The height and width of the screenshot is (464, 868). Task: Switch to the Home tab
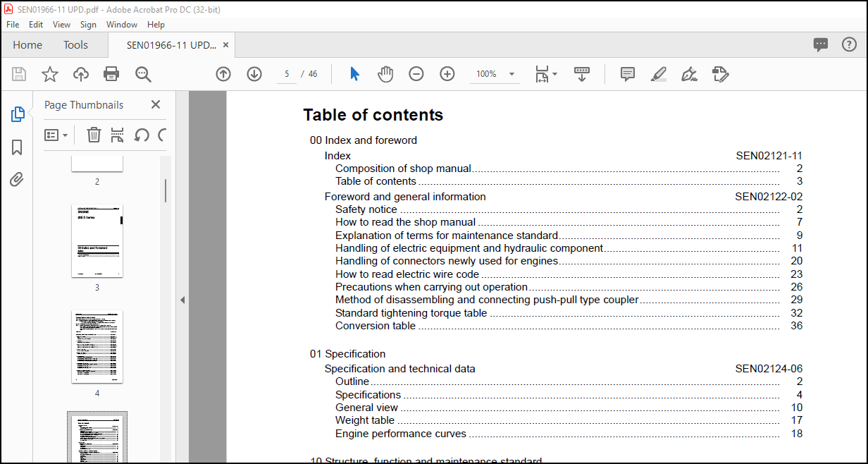coord(27,44)
